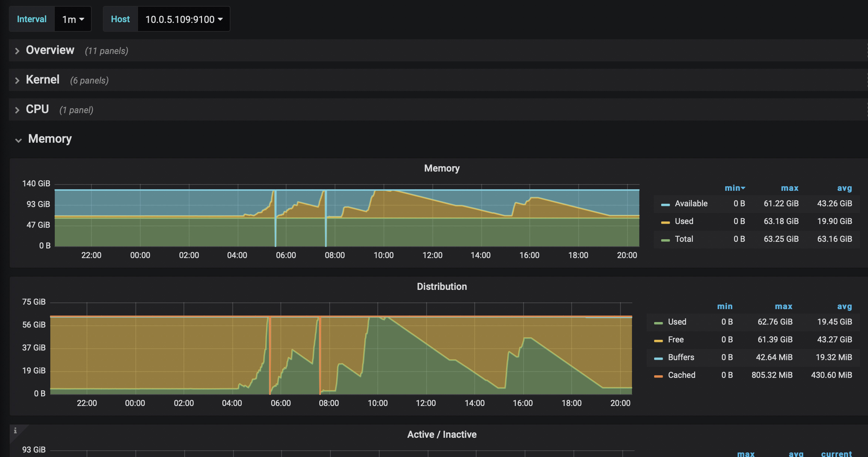Image resolution: width=868 pixels, height=457 pixels.
Task: Expand the Kernel row chevron
Action: [17, 81]
